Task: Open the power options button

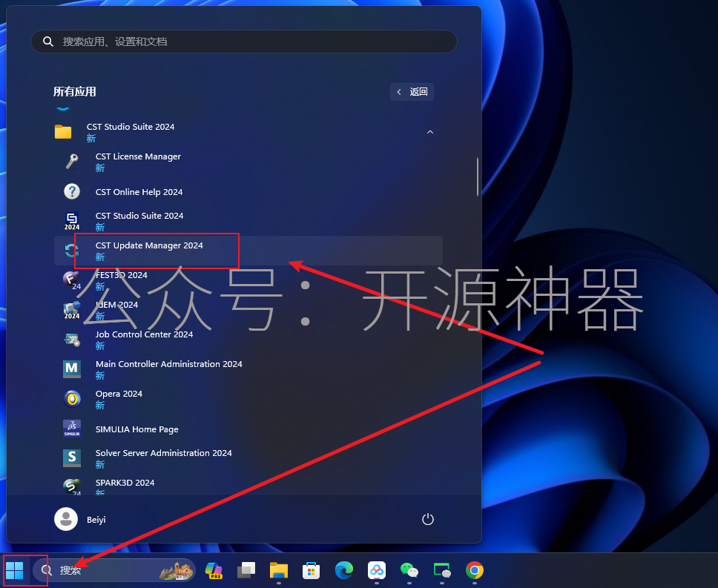Action: [428, 519]
